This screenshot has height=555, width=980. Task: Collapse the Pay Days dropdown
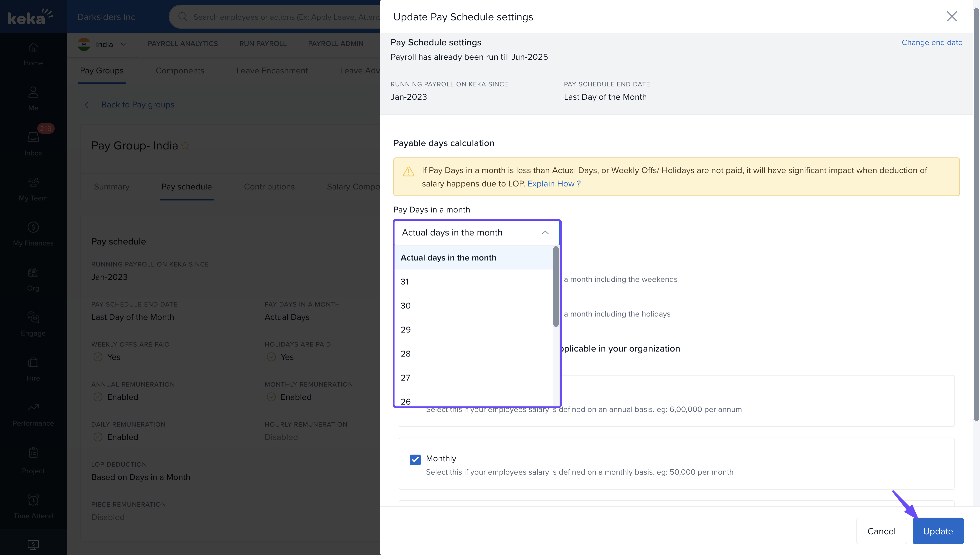point(545,232)
